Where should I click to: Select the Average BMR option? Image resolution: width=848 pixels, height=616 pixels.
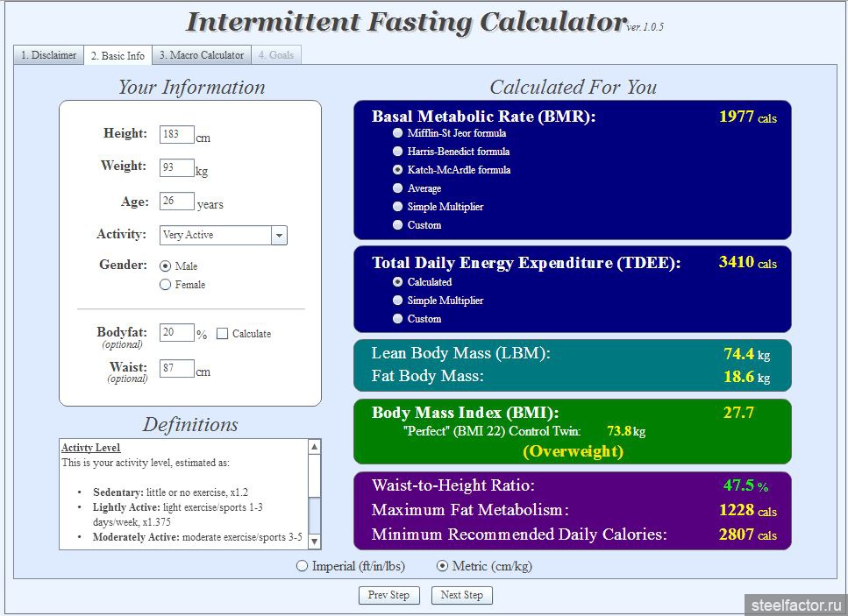tap(397, 188)
